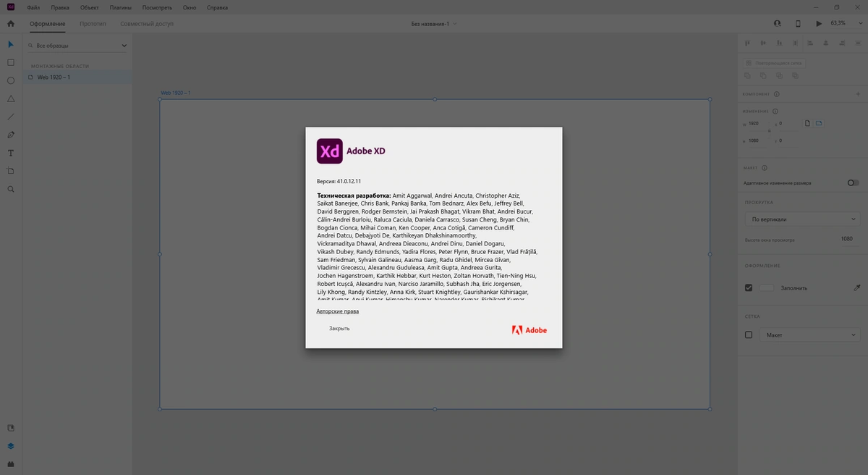Switch to the Совместный доступ tab

click(x=147, y=24)
